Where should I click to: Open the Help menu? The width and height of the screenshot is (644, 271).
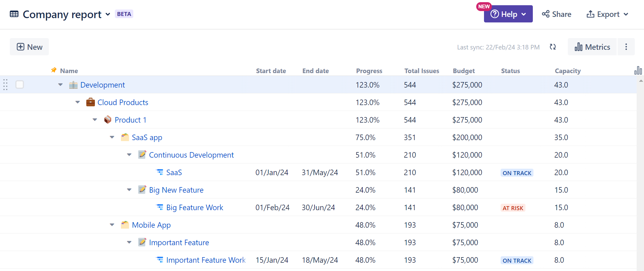coord(508,14)
